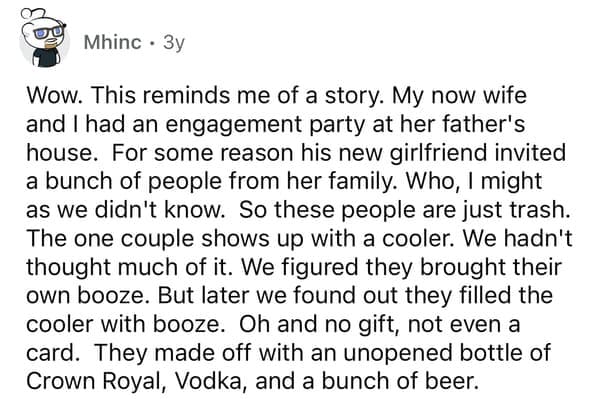
Task: Click the phrase "thought much of it"
Action: coord(128,268)
